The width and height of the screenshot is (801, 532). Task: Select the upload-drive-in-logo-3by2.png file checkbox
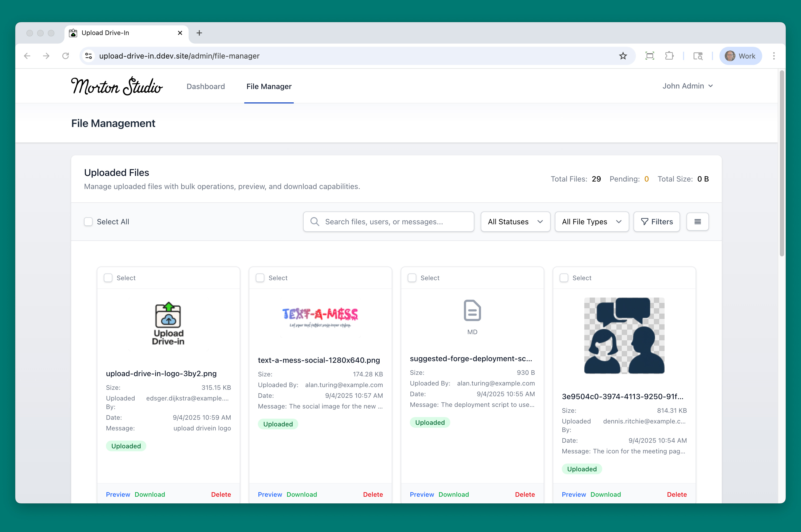[108, 278]
